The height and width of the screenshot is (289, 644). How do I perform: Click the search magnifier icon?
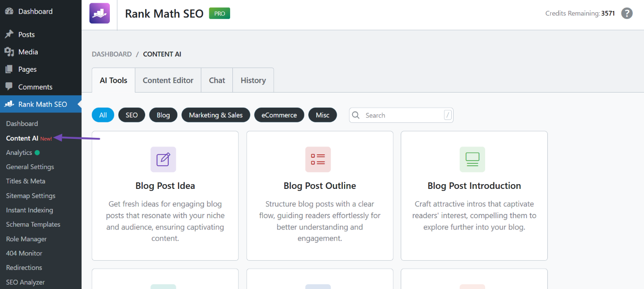click(356, 115)
